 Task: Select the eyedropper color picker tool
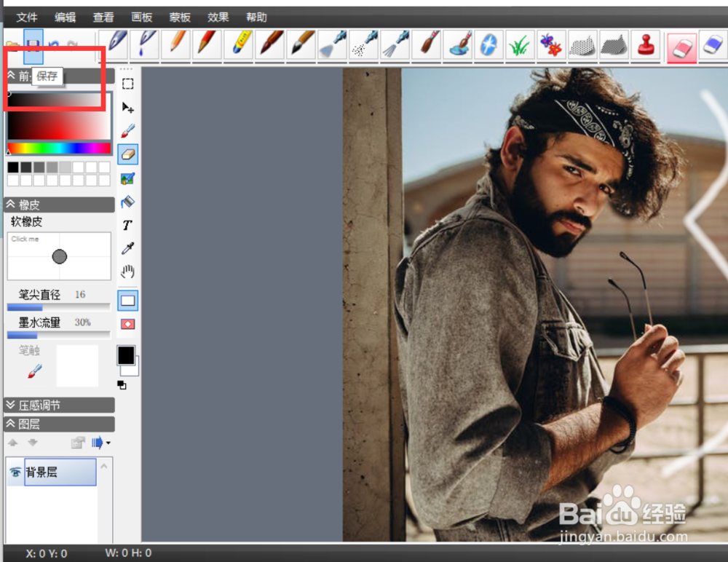click(x=127, y=248)
